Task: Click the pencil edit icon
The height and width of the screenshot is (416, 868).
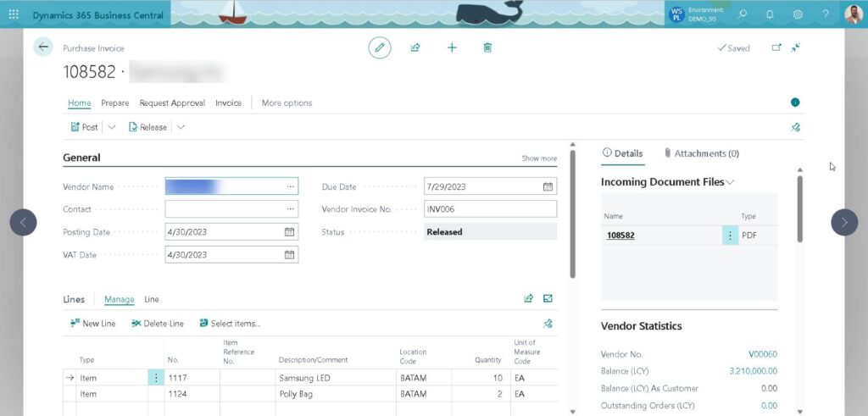Action: 380,48
